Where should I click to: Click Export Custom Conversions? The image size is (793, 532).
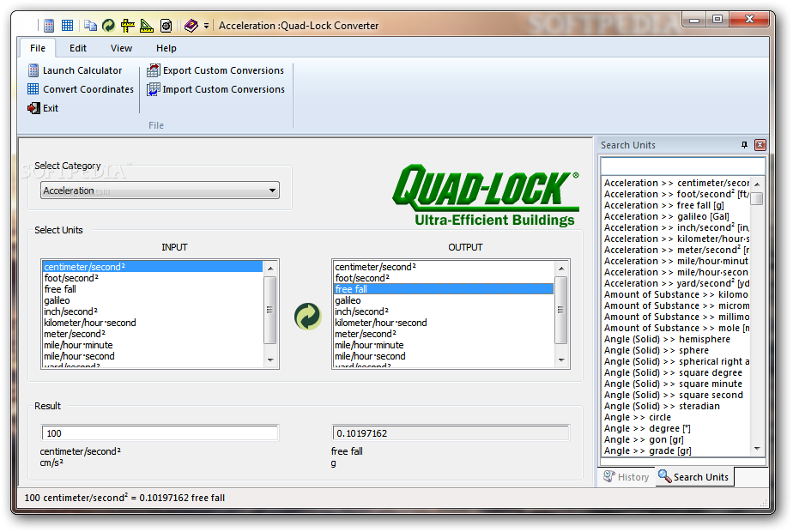pos(215,70)
